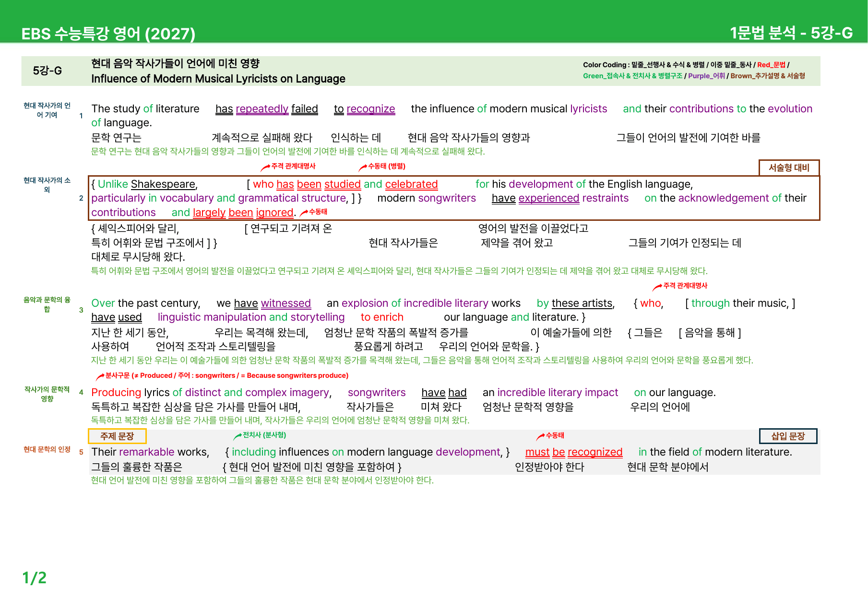Click the green translation '독특하고 복잡한 심상을 담은 가사를 만들어 내며, 작사가들은...'

(280, 421)
